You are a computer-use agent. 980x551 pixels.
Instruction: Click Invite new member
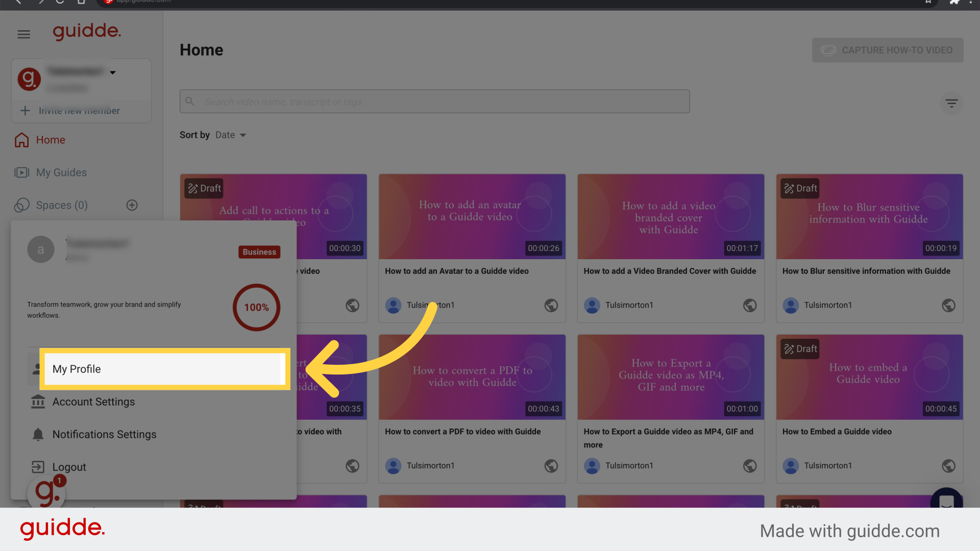[79, 110]
